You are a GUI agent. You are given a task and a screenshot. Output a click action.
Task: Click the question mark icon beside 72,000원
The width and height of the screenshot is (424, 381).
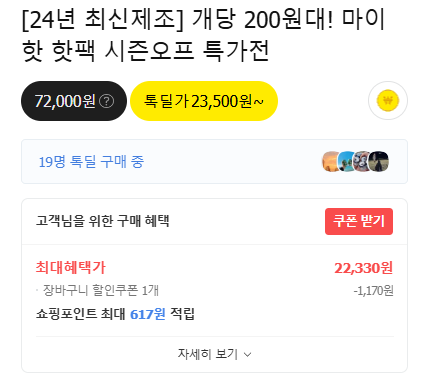point(107,101)
